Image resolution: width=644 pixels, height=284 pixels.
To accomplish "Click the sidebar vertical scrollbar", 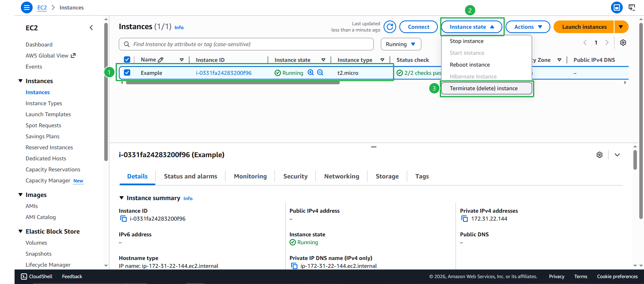I will (x=106, y=92).
